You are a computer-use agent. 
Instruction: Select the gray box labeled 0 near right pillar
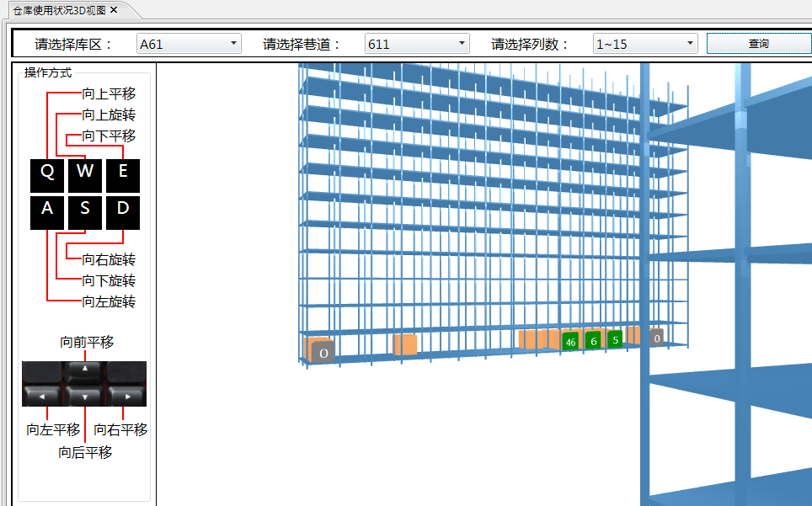[657, 338]
